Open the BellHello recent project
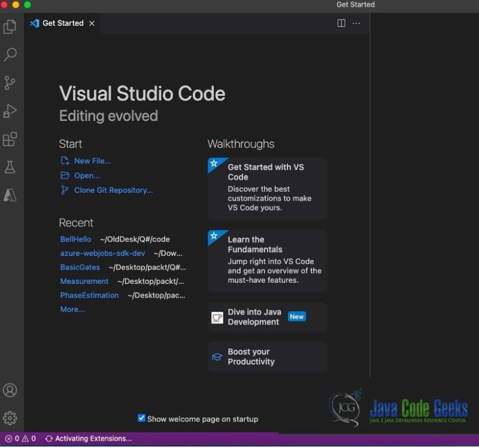The image size is (479, 448). (x=75, y=239)
